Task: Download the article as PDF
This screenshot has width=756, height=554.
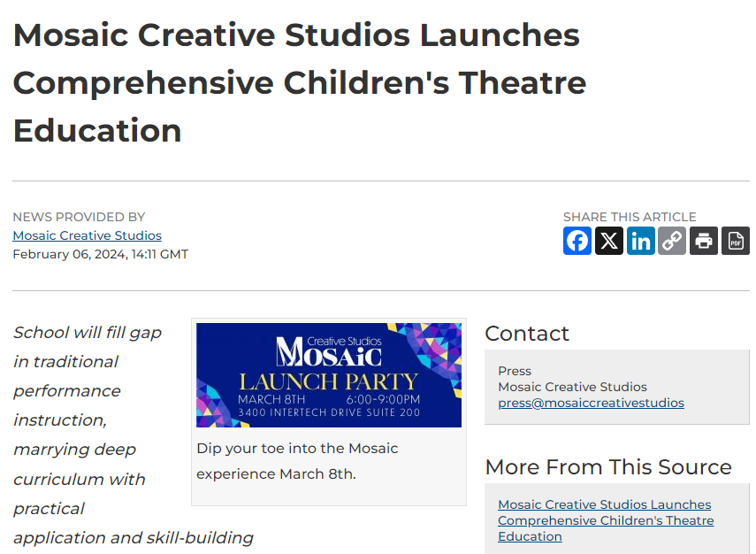Action: [736, 241]
